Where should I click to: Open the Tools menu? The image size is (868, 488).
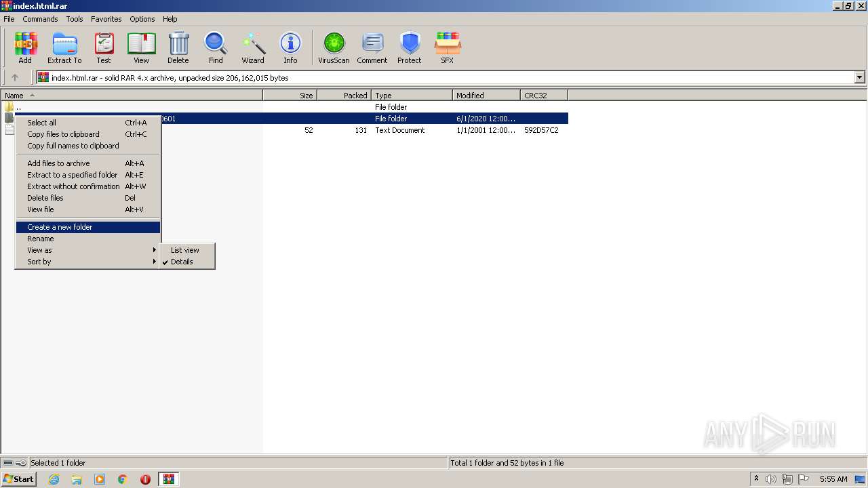point(75,19)
